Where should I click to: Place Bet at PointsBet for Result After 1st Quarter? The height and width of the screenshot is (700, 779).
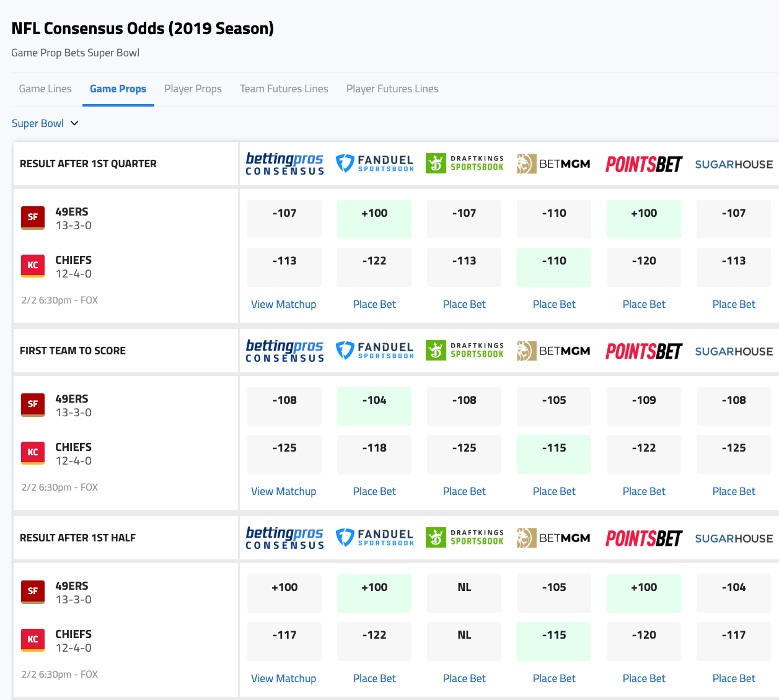point(644,304)
